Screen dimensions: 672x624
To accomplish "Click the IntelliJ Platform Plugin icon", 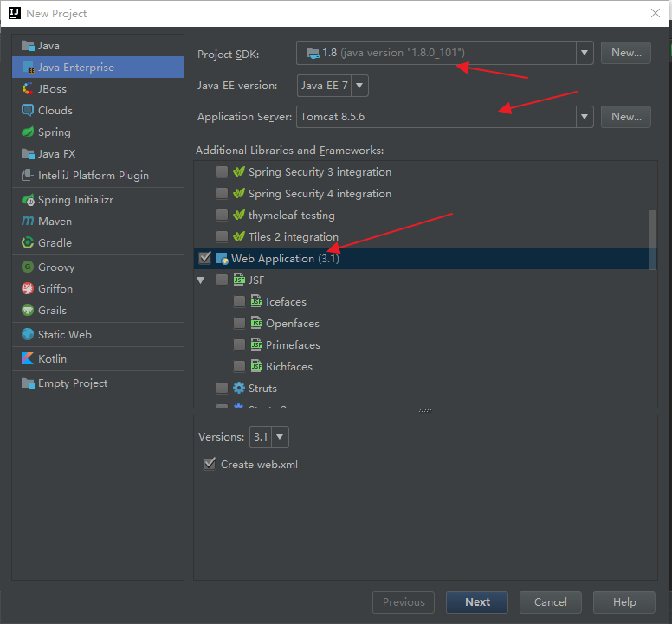I will pyautogui.click(x=28, y=175).
